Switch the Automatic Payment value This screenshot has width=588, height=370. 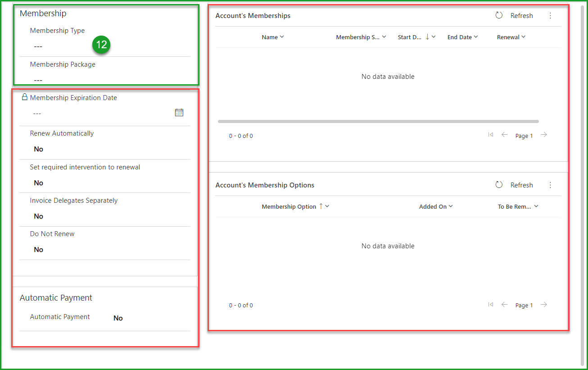pyautogui.click(x=118, y=318)
